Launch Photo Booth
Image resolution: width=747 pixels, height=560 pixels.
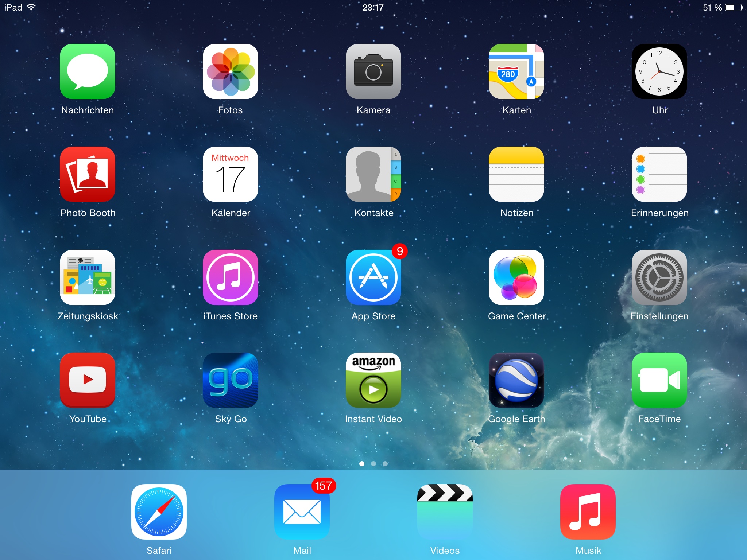(88, 174)
